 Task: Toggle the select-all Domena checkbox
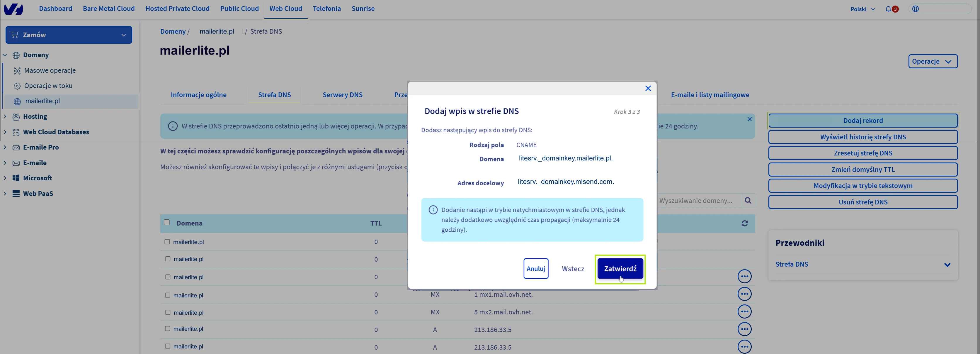pyautogui.click(x=167, y=222)
